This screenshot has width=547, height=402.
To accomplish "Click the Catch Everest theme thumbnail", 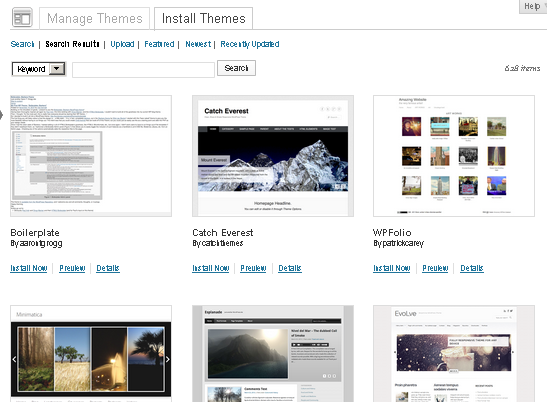I will (x=273, y=156).
